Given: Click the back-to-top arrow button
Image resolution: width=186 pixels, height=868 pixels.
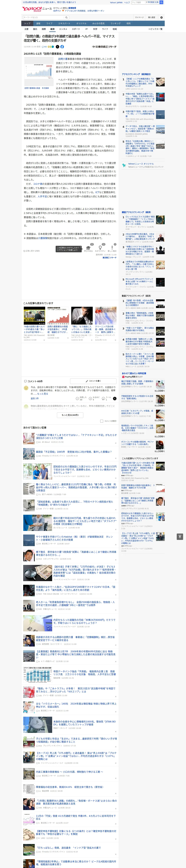Looking at the screenshot, I should click(180, 537).
